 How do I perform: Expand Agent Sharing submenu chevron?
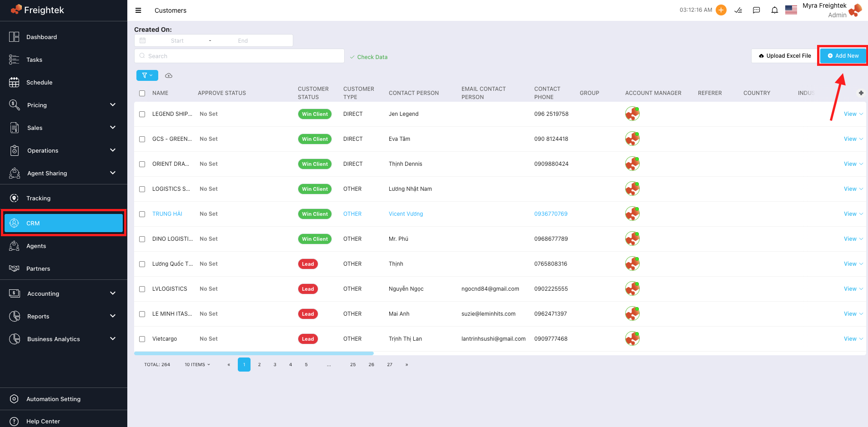113,173
